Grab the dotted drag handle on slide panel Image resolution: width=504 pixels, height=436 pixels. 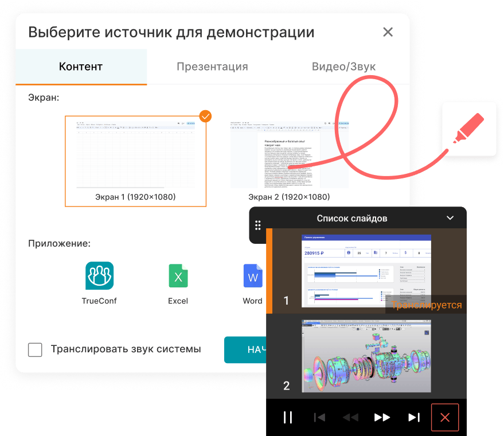[x=257, y=225]
